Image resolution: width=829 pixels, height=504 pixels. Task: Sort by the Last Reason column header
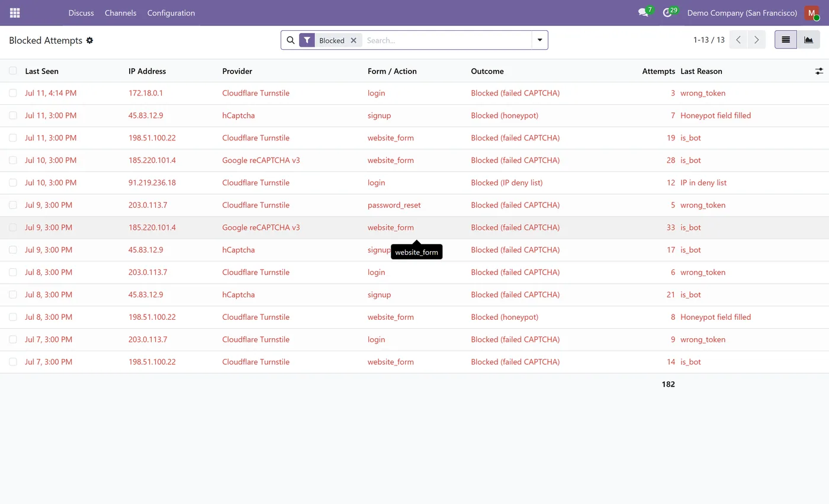[x=701, y=71]
